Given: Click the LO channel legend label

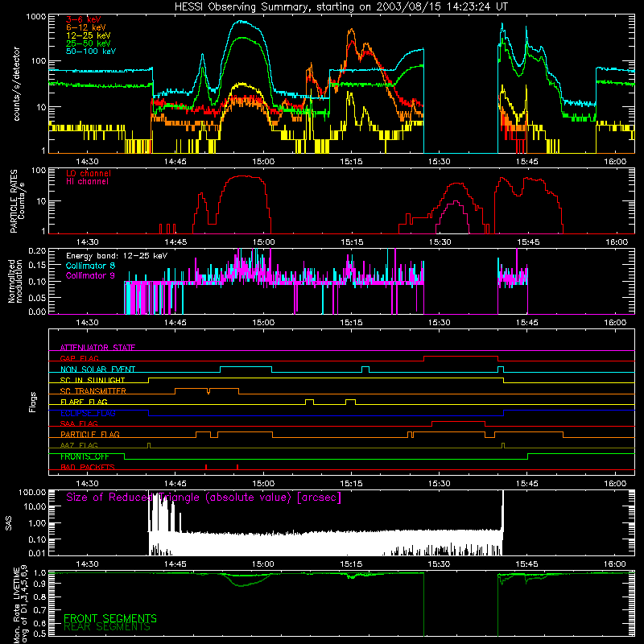Looking at the screenshot, I should point(89,173).
